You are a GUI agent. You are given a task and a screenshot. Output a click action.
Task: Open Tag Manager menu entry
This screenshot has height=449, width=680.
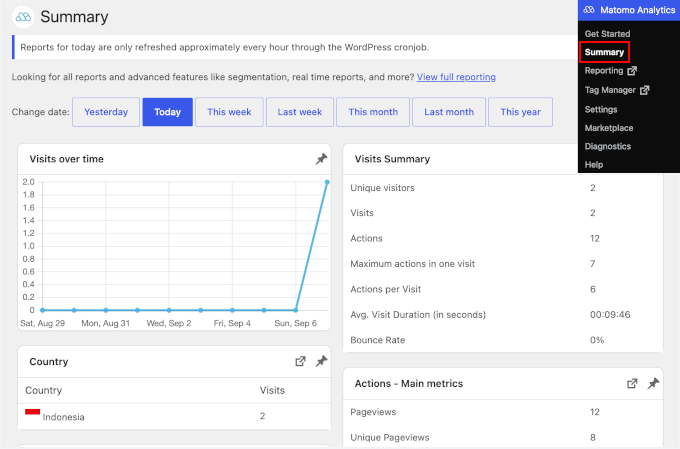click(x=610, y=90)
